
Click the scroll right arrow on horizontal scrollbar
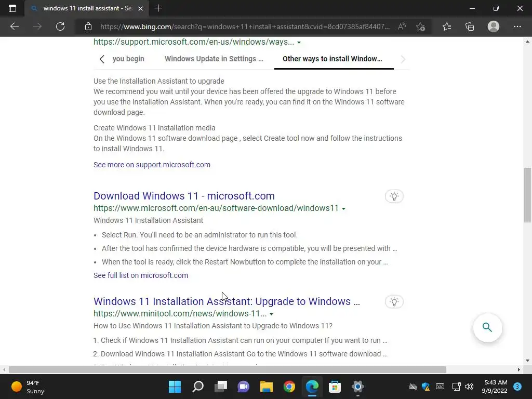(x=519, y=369)
